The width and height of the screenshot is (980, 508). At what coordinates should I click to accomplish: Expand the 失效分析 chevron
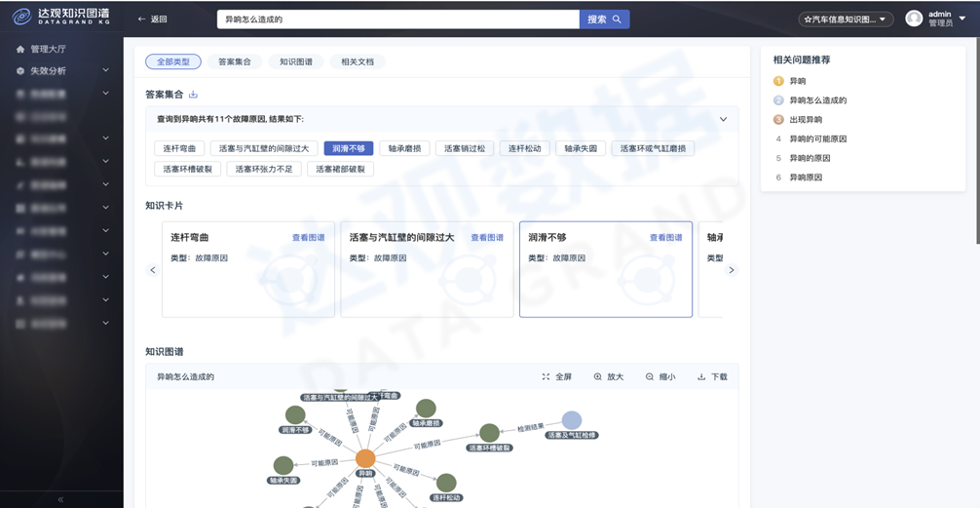(x=105, y=70)
